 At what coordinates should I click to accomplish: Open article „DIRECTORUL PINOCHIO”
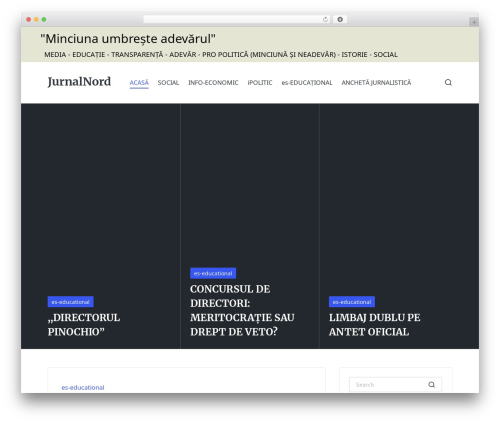pyautogui.click(x=84, y=325)
